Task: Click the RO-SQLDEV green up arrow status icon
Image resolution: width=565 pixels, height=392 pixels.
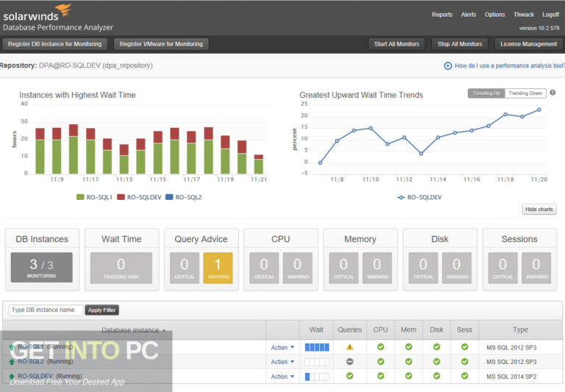Action: (12, 377)
